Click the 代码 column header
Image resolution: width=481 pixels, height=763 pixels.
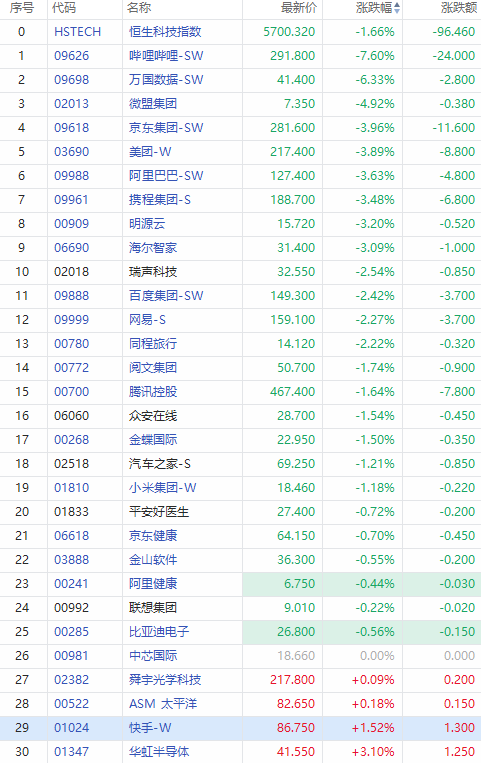click(64, 8)
